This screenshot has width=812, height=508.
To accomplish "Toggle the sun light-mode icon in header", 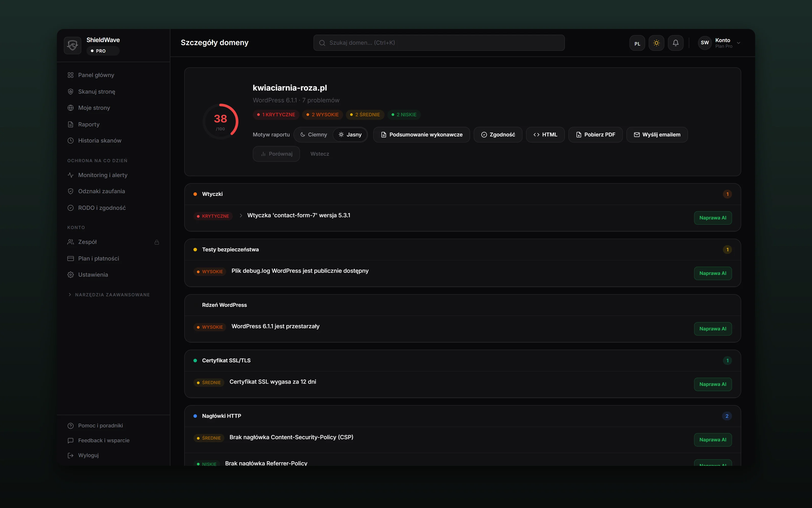I will click(x=656, y=43).
